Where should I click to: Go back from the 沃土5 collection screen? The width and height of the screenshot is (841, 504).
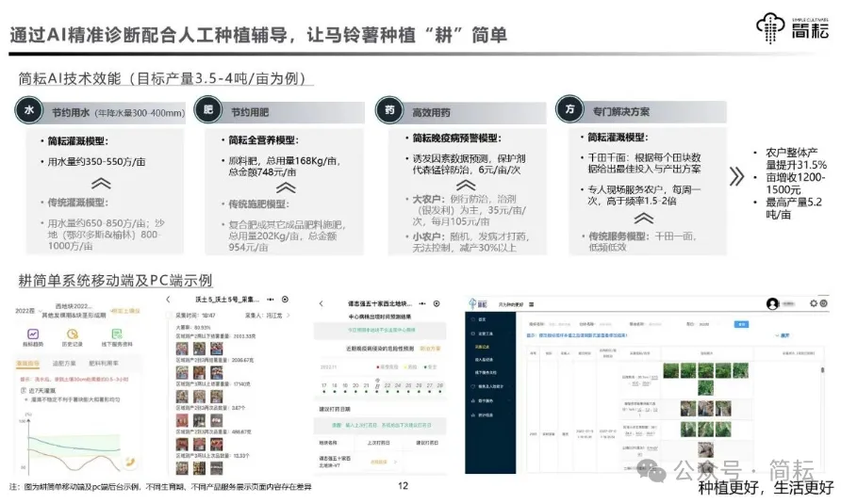pyautogui.click(x=169, y=300)
